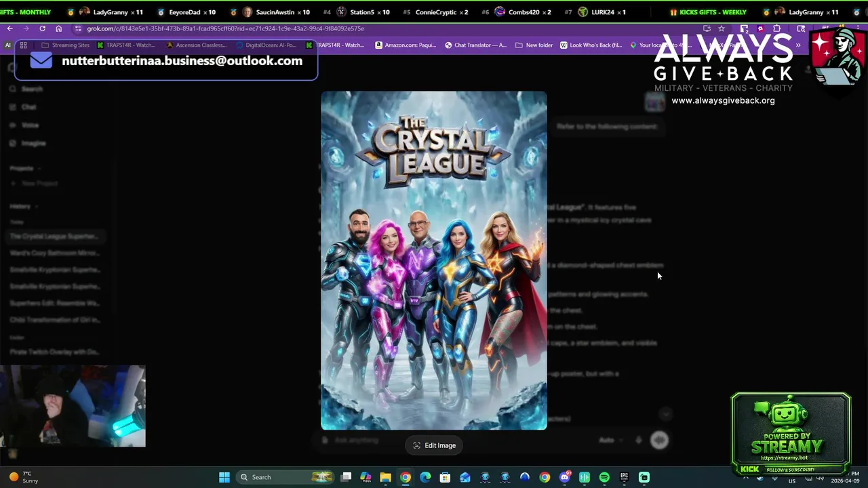Jump to latest message with down arrow
Viewport: 868px width, 488px height.
665,414
